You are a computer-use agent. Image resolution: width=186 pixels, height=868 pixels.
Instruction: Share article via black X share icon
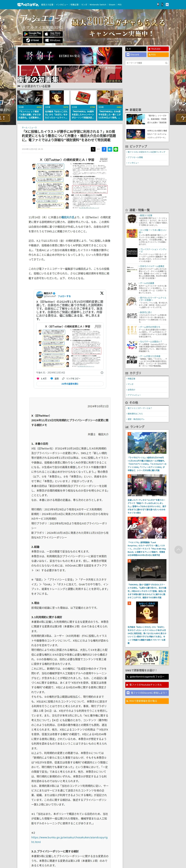pyautogui.click(x=93, y=149)
